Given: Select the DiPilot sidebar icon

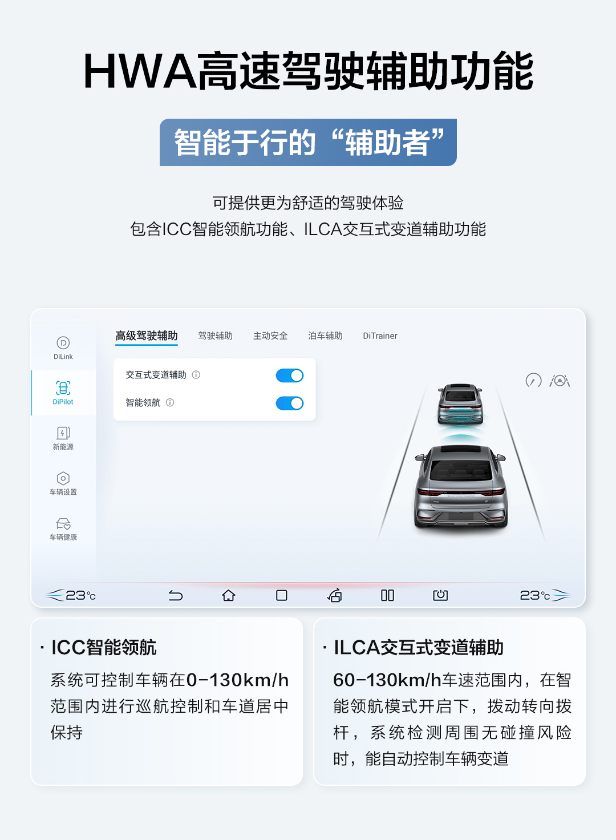Looking at the screenshot, I should click(63, 393).
